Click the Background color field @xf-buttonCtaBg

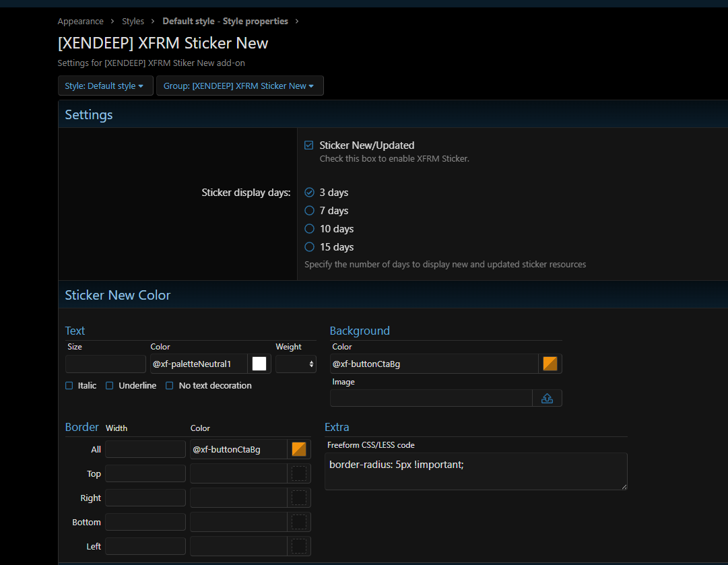[x=434, y=364]
